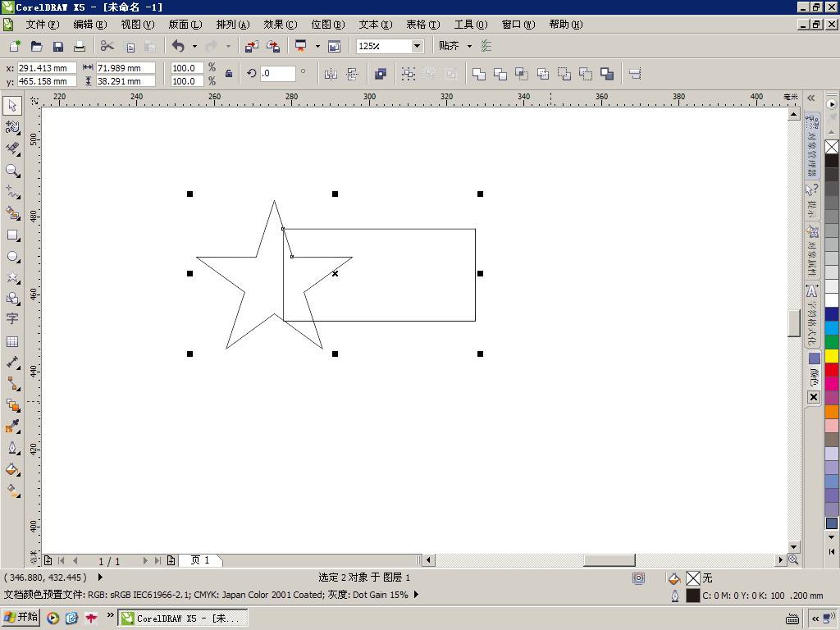Open the 视图(V) menu
This screenshot has width=840, height=630.
tap(138, 25)
